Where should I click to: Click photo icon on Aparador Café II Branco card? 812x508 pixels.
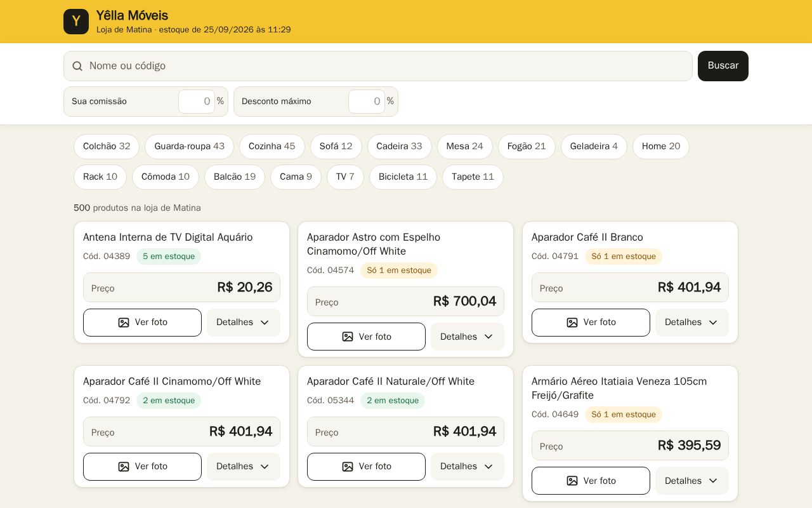pyautogui.click(x=572, y=323)
